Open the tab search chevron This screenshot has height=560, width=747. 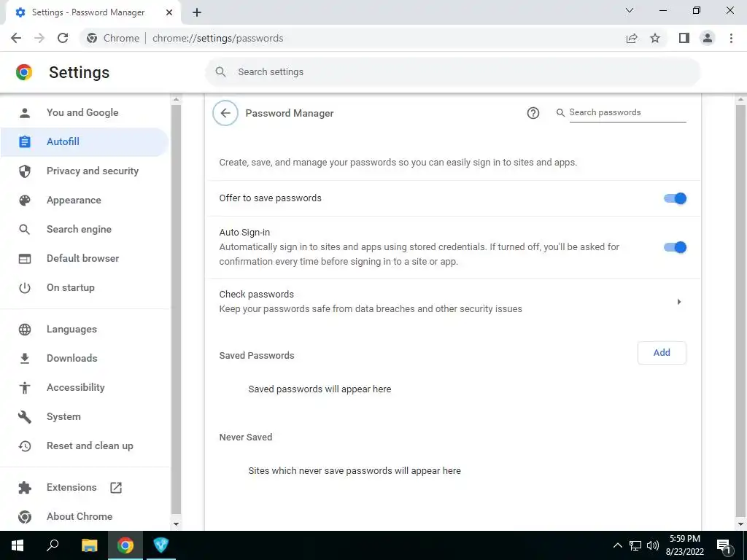(630, 10)
